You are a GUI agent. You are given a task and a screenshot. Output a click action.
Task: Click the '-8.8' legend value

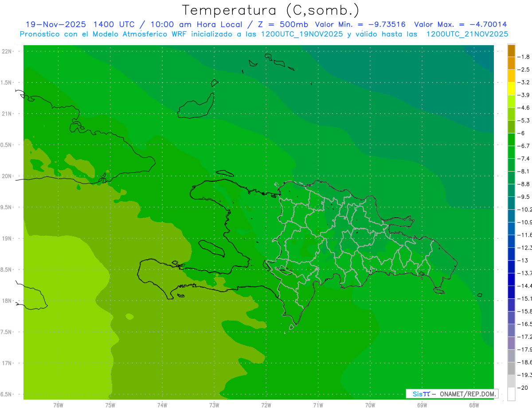point(524,184)
